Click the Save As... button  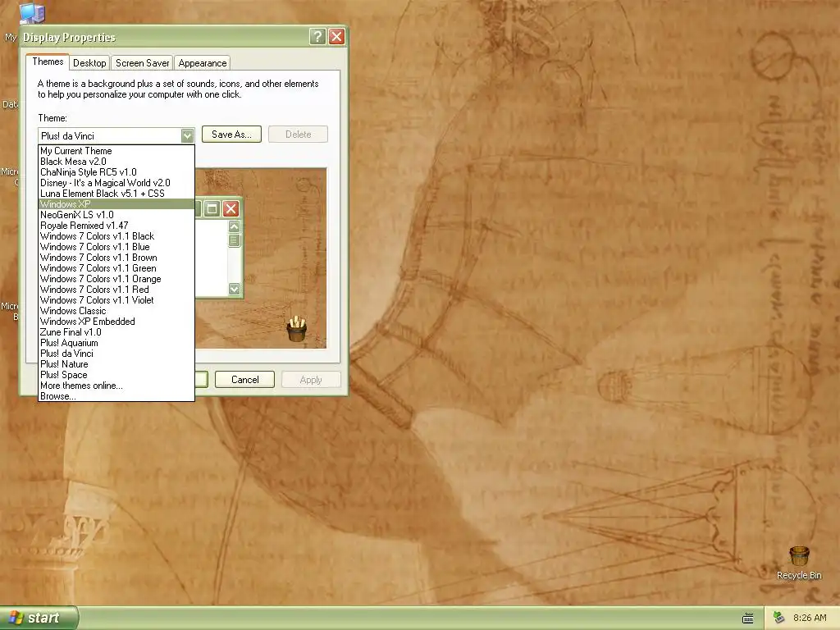point(231,135)
